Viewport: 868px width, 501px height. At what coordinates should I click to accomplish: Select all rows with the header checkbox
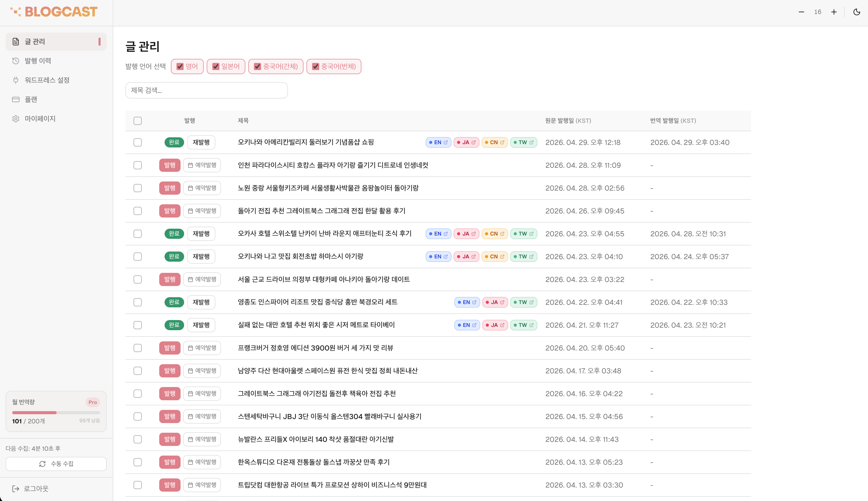tap(137, 121)
